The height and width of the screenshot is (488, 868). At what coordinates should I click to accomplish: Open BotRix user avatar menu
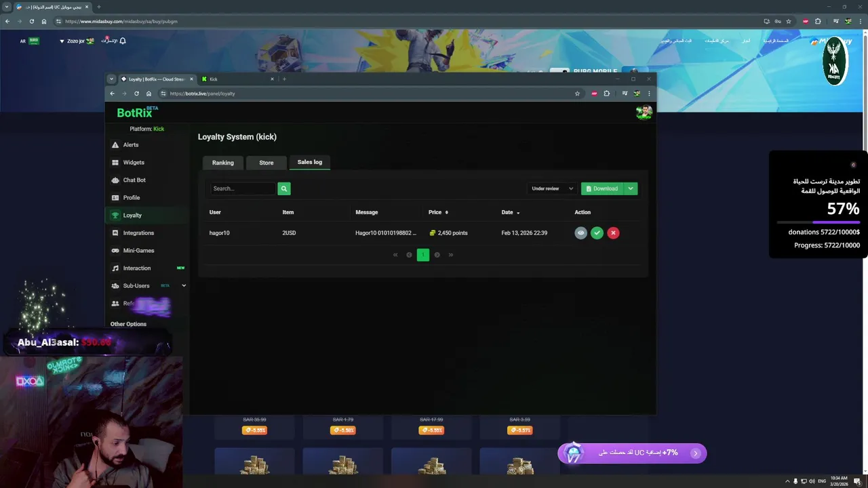(x=644, y=113)
